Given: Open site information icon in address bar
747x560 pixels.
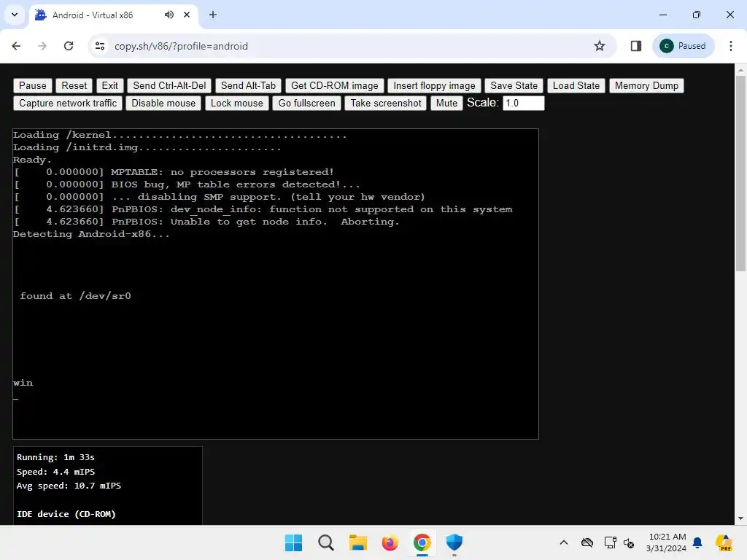Looking at the screenshot, I should [x=100, y=46].
